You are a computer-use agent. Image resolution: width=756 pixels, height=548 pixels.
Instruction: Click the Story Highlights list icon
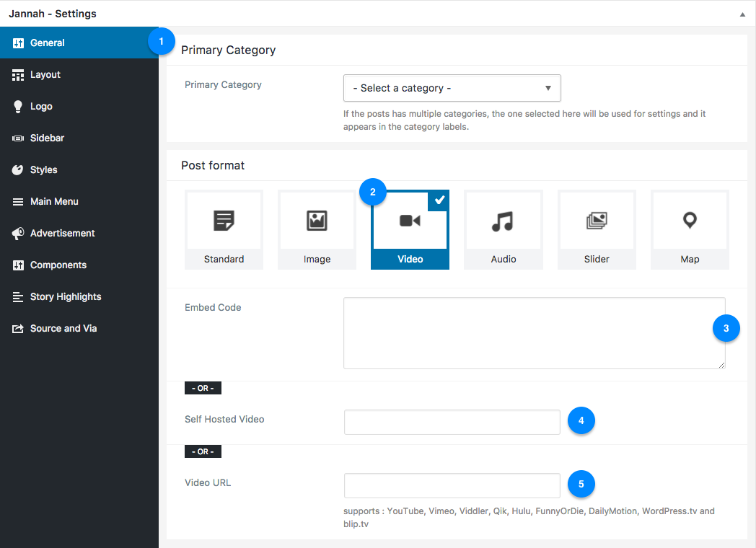click(x=18, y=297)
